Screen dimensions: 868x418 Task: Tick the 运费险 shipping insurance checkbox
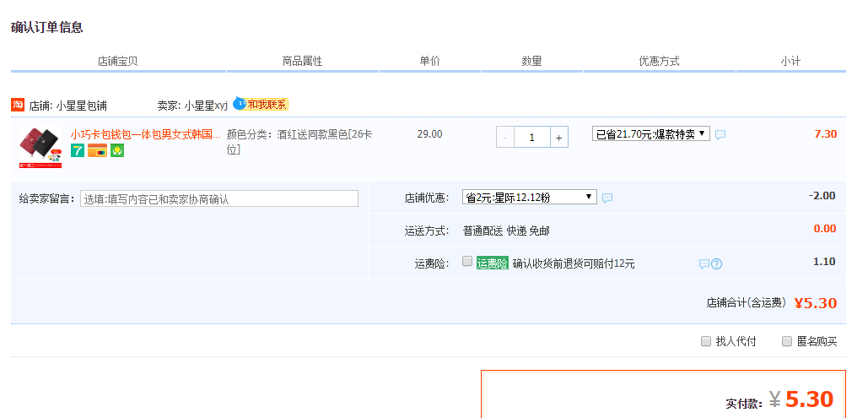(467, 261)
